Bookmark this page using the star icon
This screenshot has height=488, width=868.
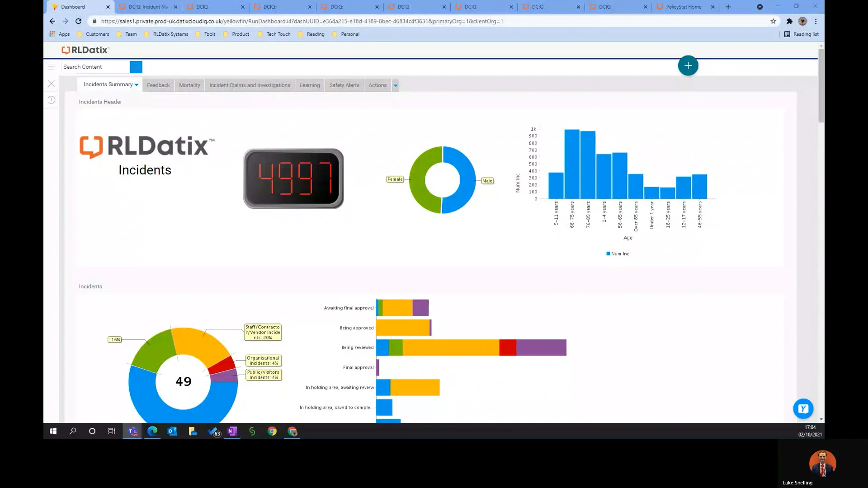point(773,21)
